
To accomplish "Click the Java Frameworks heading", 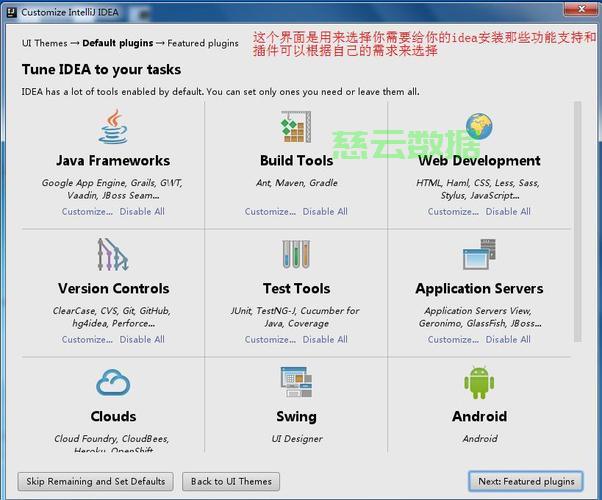I will click(113, 161).
